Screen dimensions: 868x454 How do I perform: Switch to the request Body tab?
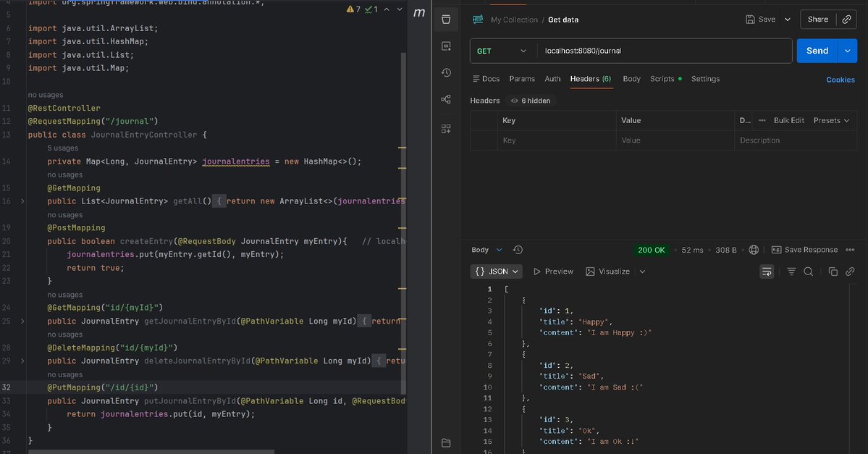(x=631, y=79)
